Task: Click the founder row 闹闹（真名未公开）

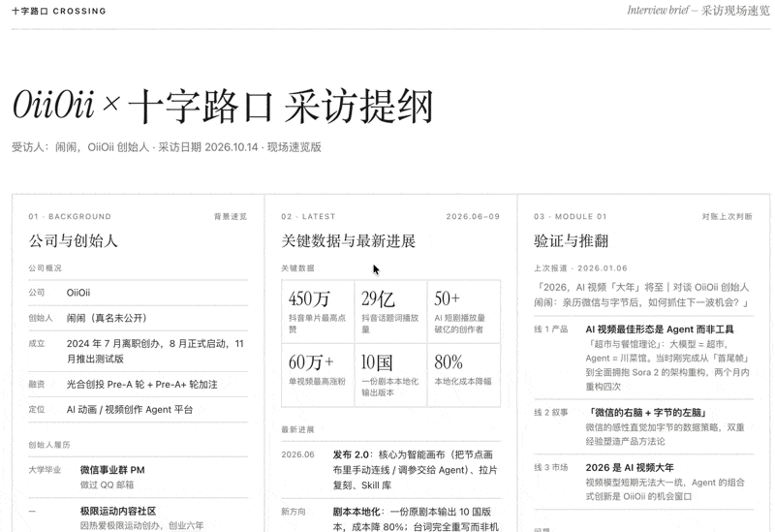Action: coord(138,318)
